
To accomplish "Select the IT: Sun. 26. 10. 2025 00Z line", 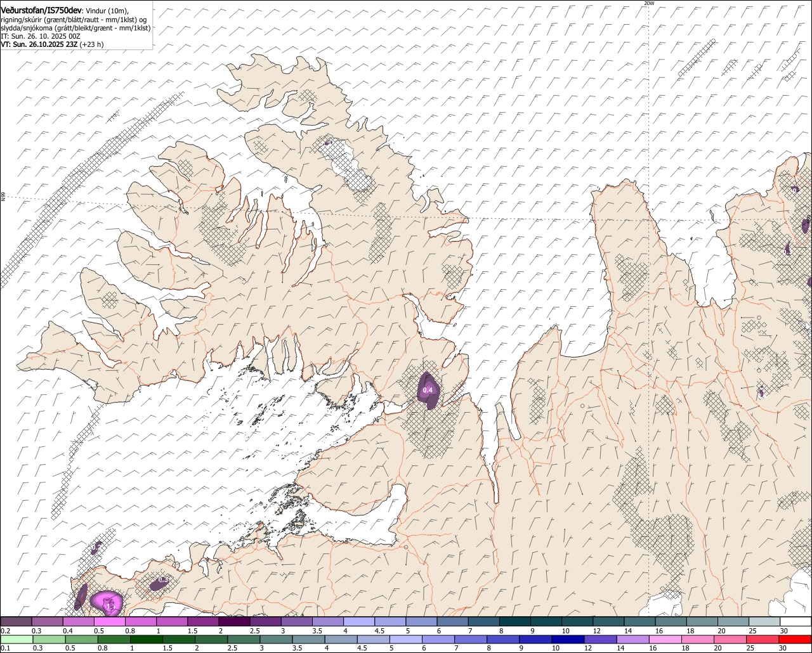I will coord(41,36).
